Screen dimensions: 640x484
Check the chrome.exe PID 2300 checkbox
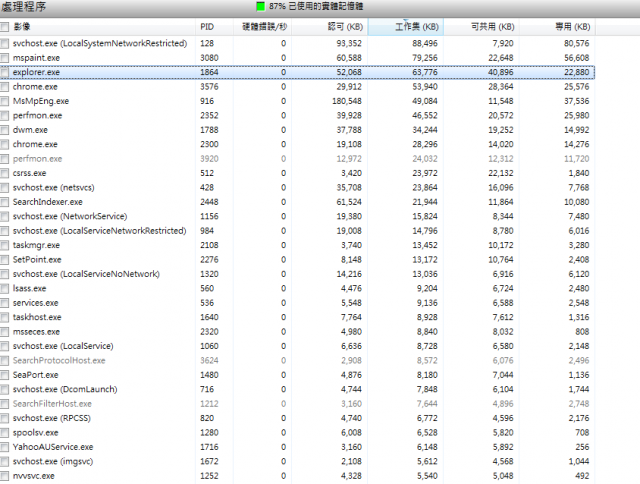click(x=4, y=144)
